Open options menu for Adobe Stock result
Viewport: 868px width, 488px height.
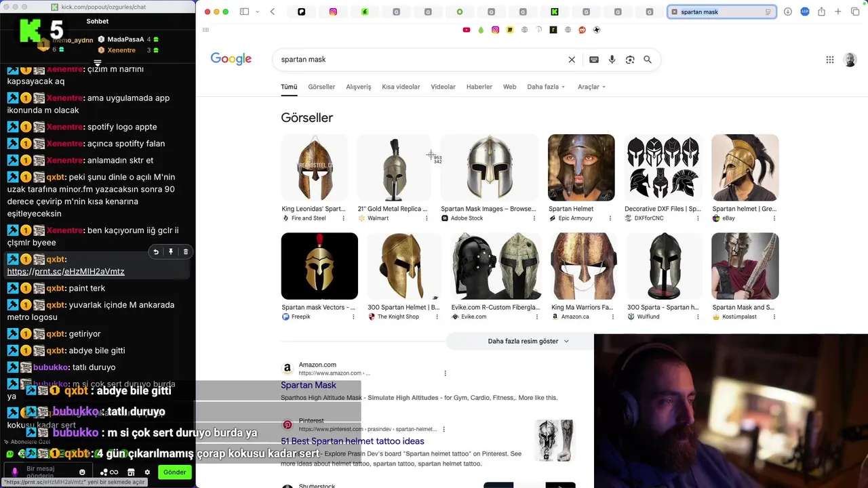[x=534, y=218]
